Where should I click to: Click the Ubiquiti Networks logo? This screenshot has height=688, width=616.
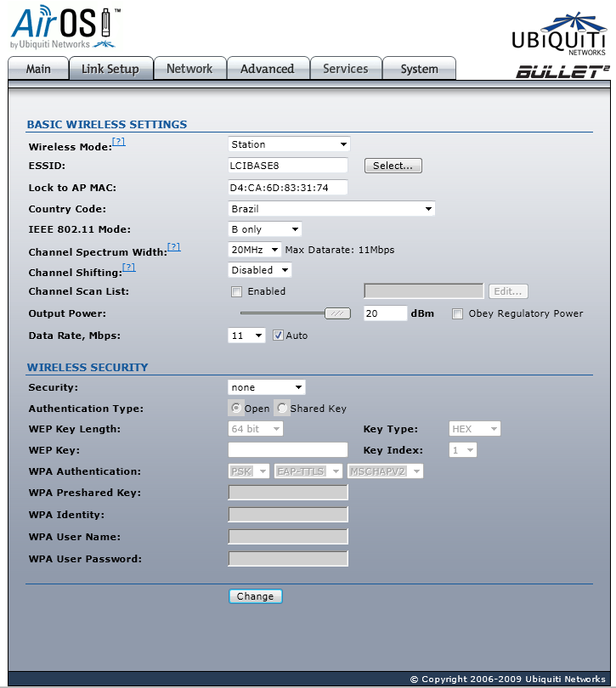(558, 34)
